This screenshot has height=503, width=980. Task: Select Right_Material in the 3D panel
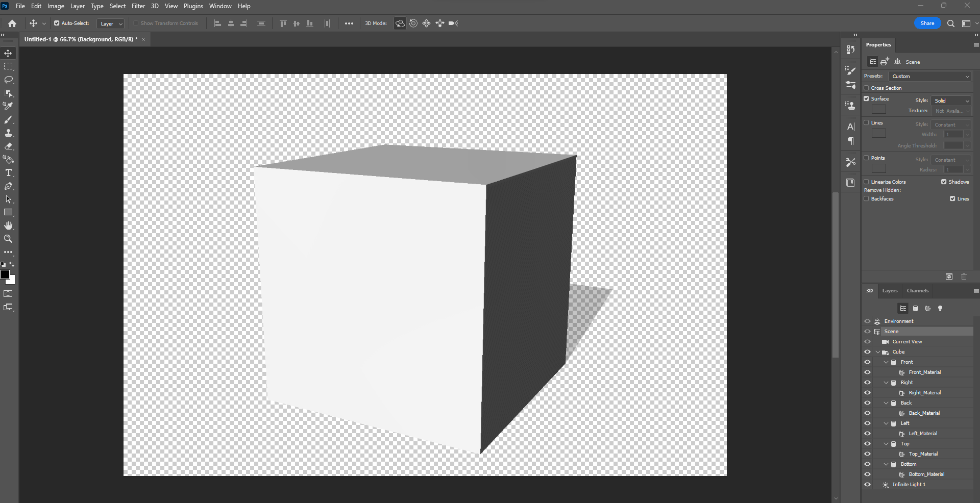pyautogui.click(x=925, y=392)
